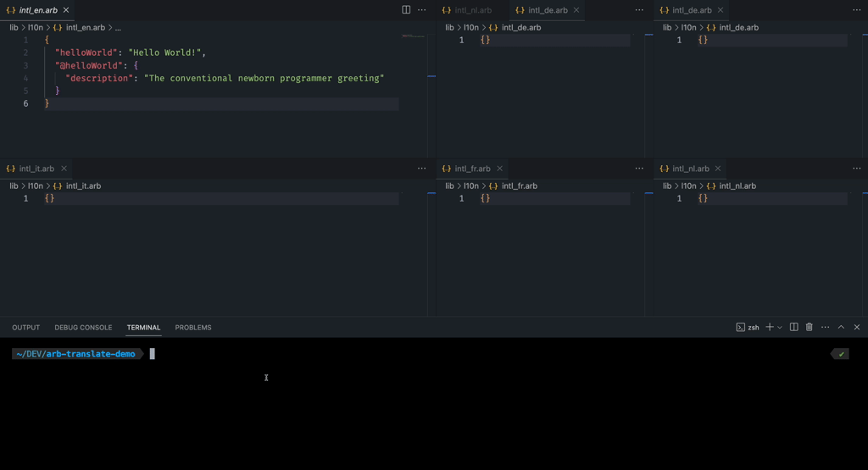Click the zsh terminal shell icon
This screenshot has width=868, height=470.
[x=740, y=328]
